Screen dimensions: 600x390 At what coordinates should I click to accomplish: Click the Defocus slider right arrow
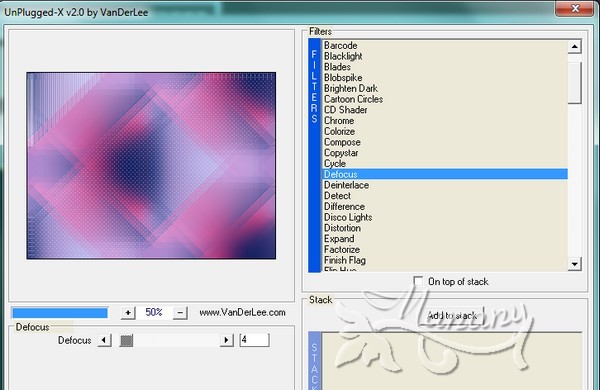pos(227,340)
